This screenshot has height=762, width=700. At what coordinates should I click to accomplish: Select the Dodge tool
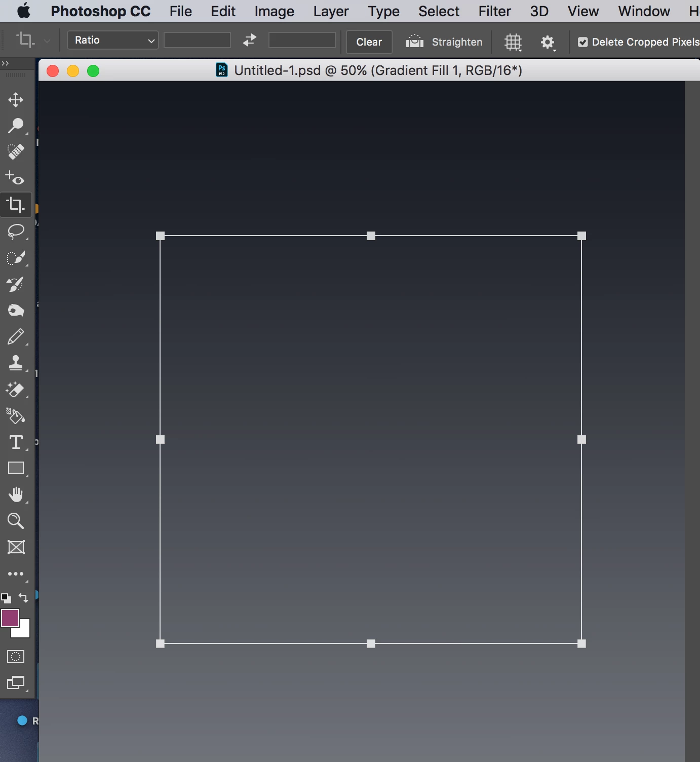[16, 126]
